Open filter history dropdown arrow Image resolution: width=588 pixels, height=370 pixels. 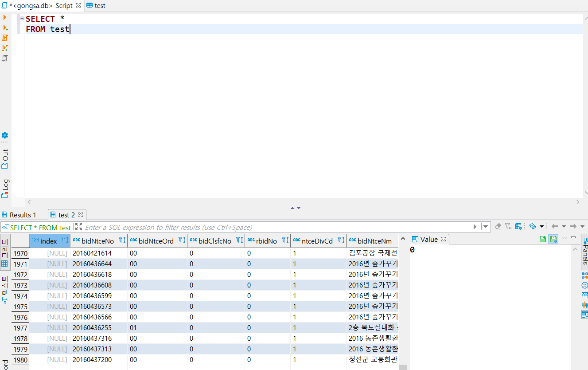pos(486,227)
